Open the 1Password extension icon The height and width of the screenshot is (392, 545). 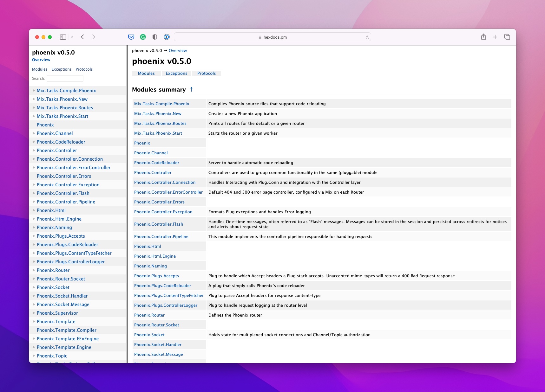coord(167,37)
